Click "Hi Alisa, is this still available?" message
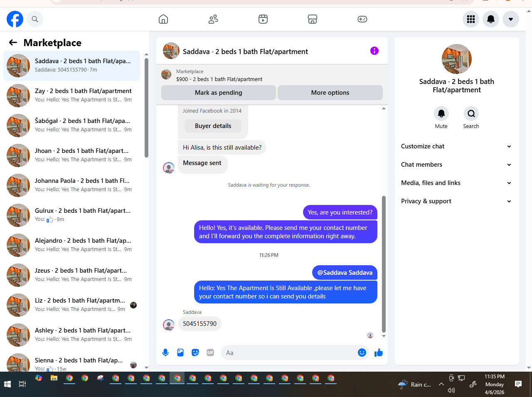The height and width of the screenshot is (397, 532). point(222,148)
